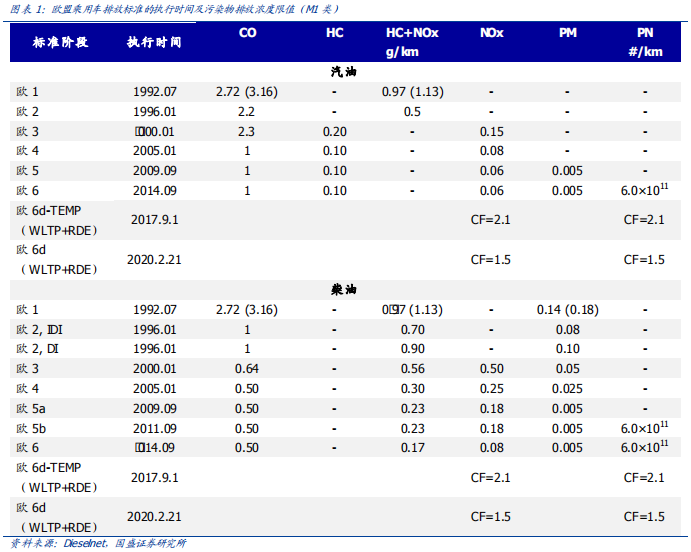The height and width of the screenshot is (552, 691).
Task: Select the 汽油 section heading
Action: pyautogui.click(x=344, y=72)
